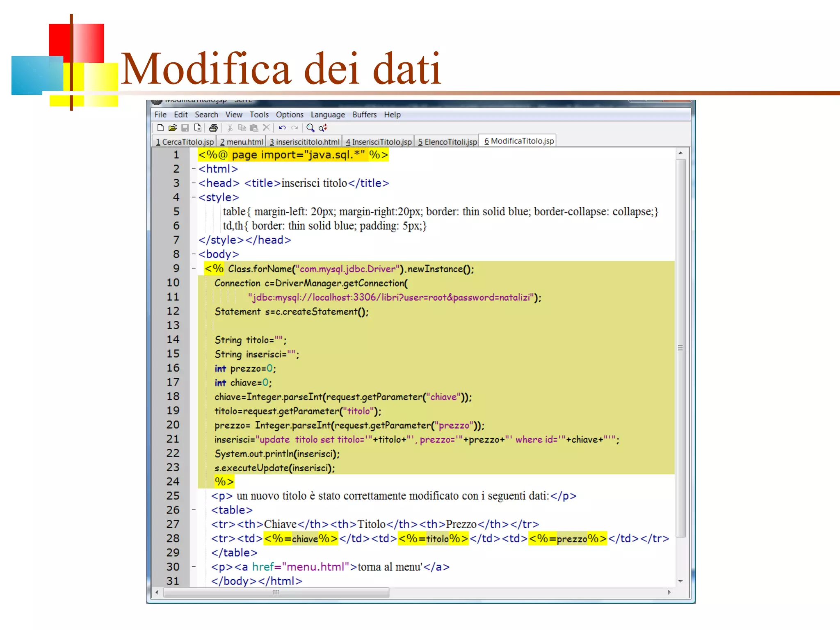Click the Save floppy disk icon
Viewport: 840px width, 630px height.
pyautogui.click(x=185, y=128)
